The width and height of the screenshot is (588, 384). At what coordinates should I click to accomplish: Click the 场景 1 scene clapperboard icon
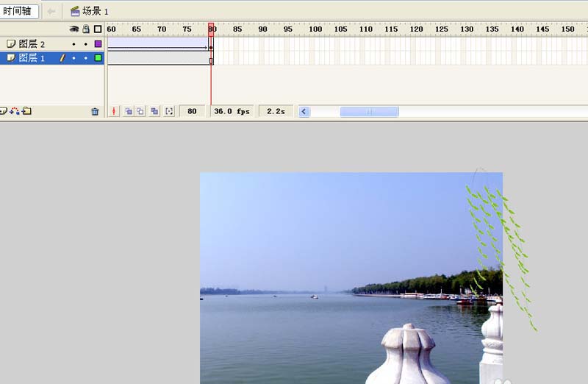75,11
